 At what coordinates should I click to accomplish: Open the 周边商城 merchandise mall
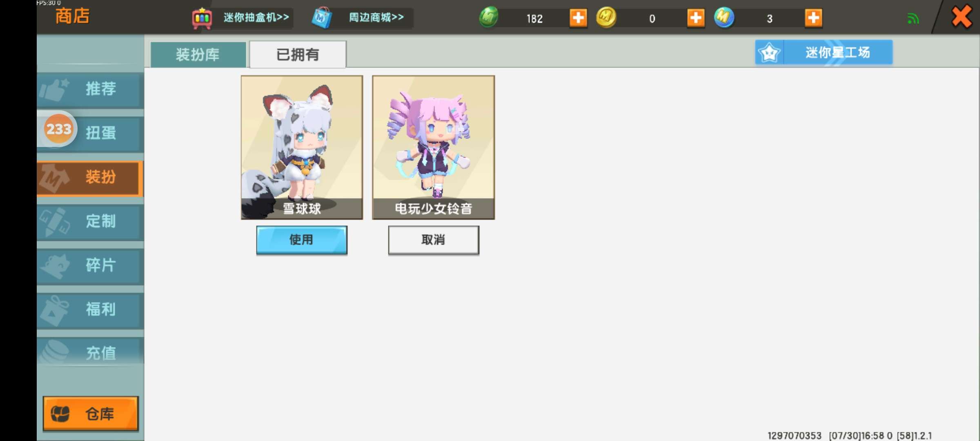click(361, 18)
